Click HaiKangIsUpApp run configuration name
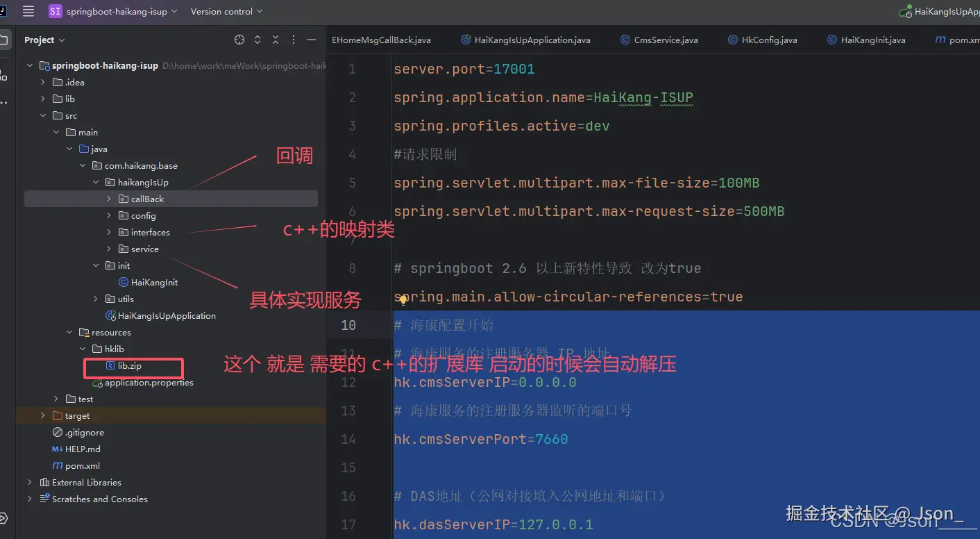The width and height of the screenshot is (980, 539). pos(947,12)
